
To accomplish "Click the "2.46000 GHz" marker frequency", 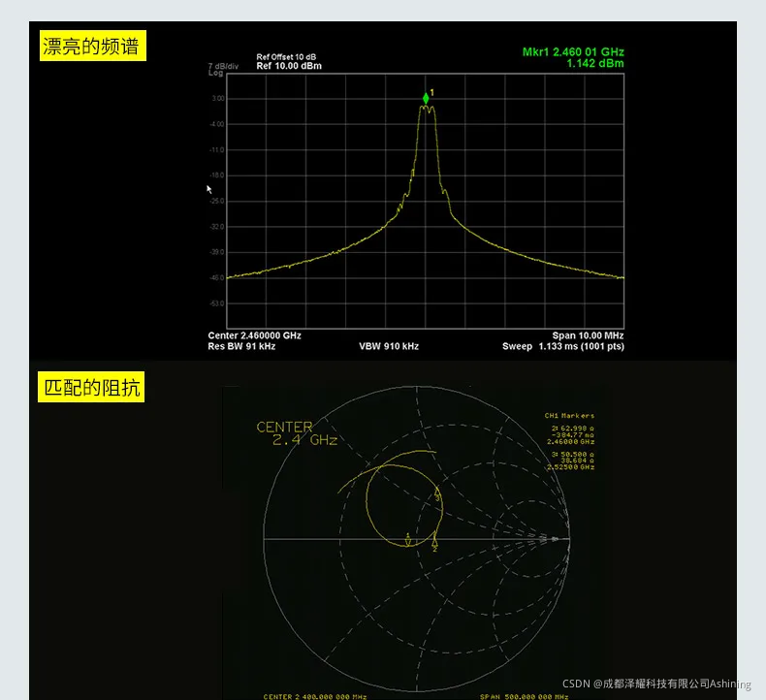I will [x=570, y=441].
